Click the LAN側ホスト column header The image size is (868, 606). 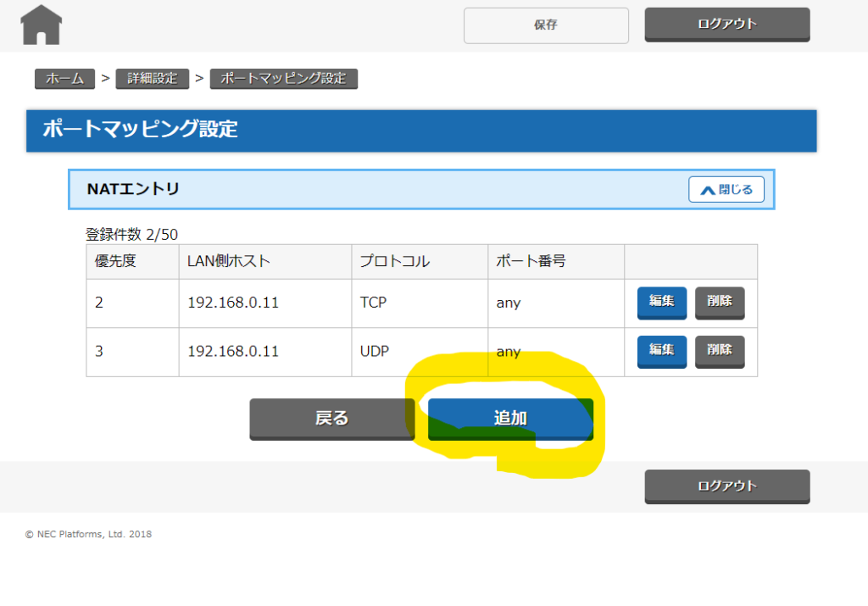(x=265, y=261)
